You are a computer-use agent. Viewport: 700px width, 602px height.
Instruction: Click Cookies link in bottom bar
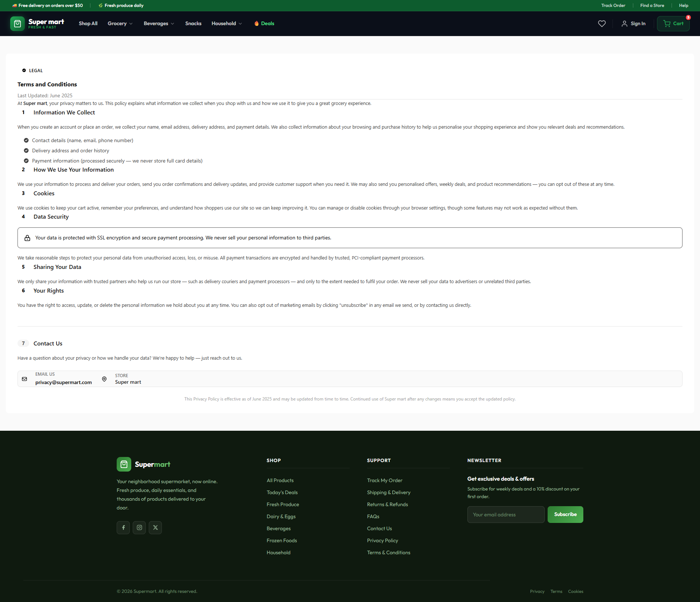click(x=576, y=591)
